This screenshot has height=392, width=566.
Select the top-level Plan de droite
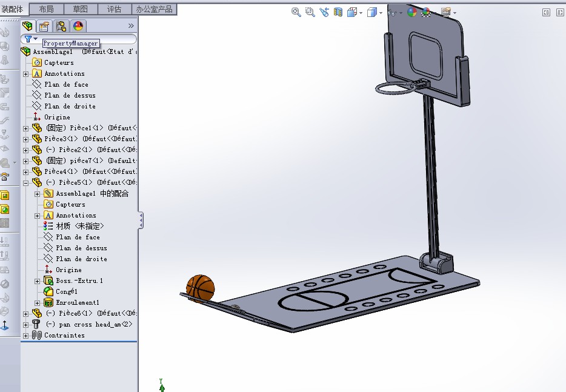(x=64, y=106)
